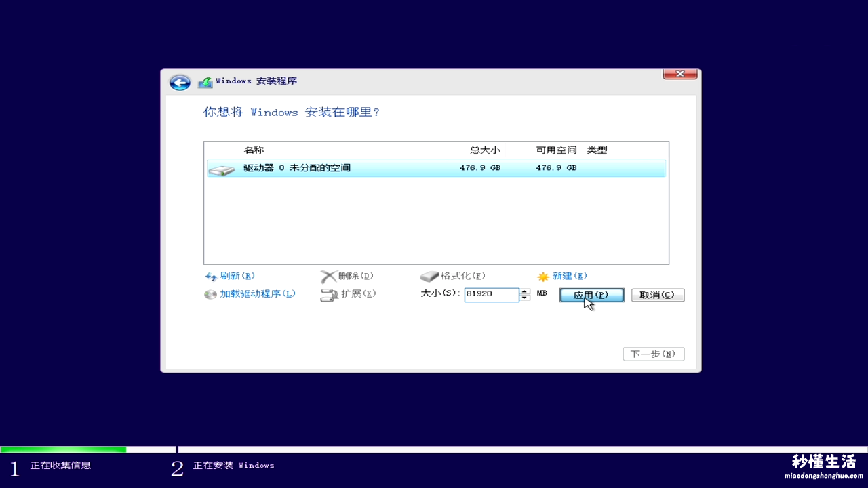868x488 pixels.
Task: Click the Windows Setup title icon
Action: pyautogui.click(x=205, y=82)
